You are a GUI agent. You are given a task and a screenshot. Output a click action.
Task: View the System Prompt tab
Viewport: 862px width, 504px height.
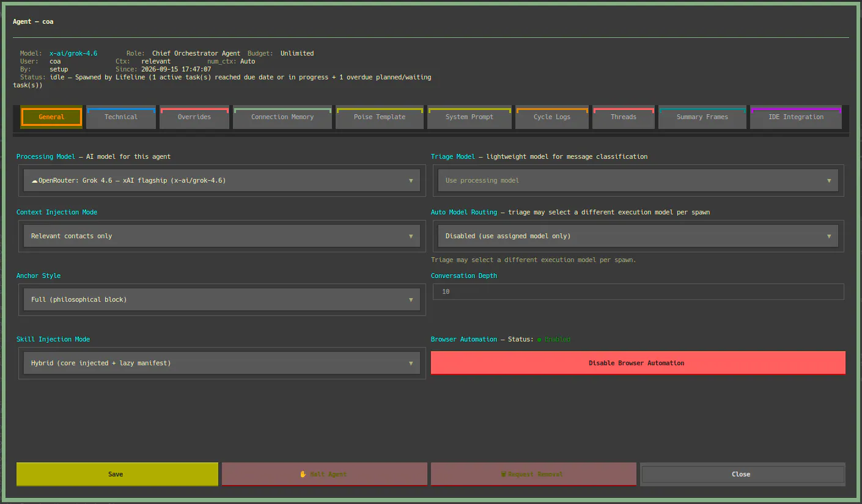(x=470, y=117)
